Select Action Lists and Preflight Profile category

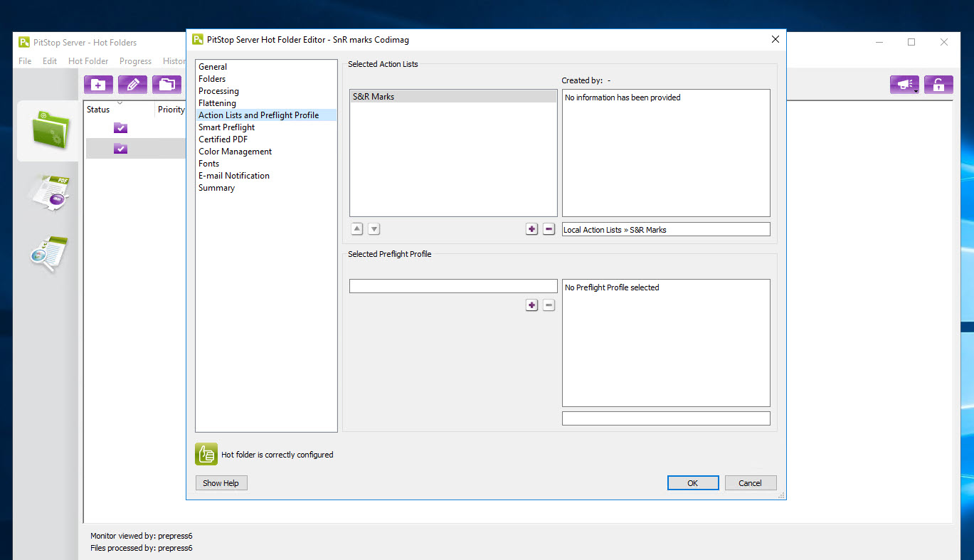266,115
